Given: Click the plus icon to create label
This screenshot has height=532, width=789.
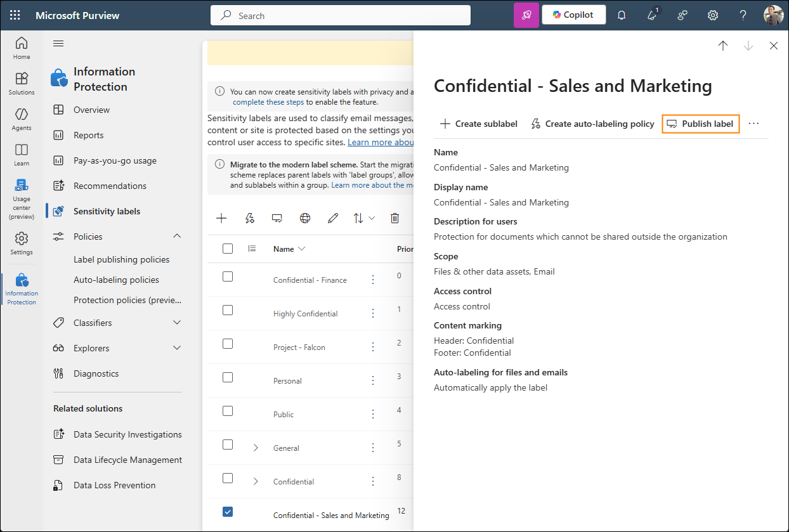Looking at the screenshot, I should click(x=221, y=218).
